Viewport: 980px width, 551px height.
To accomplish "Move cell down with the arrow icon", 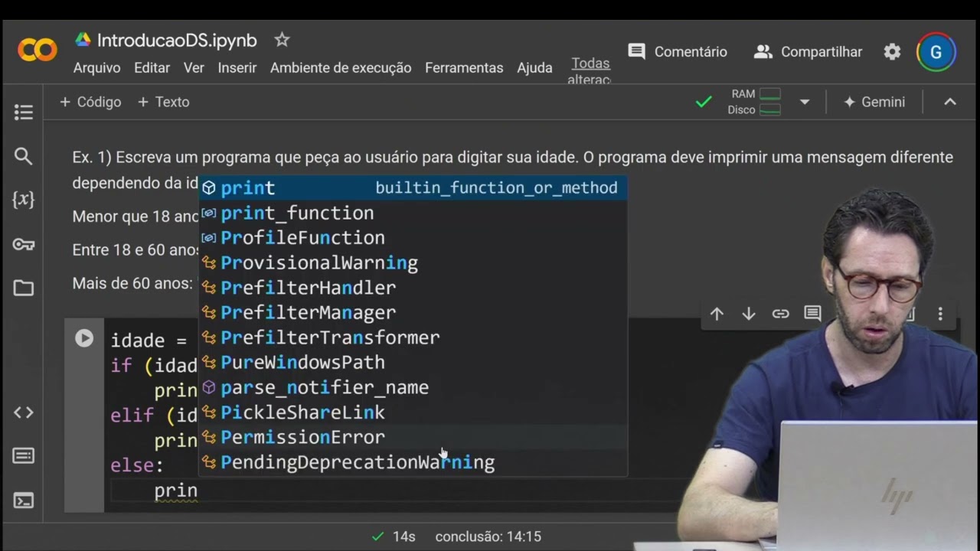I will coord(749,314).
